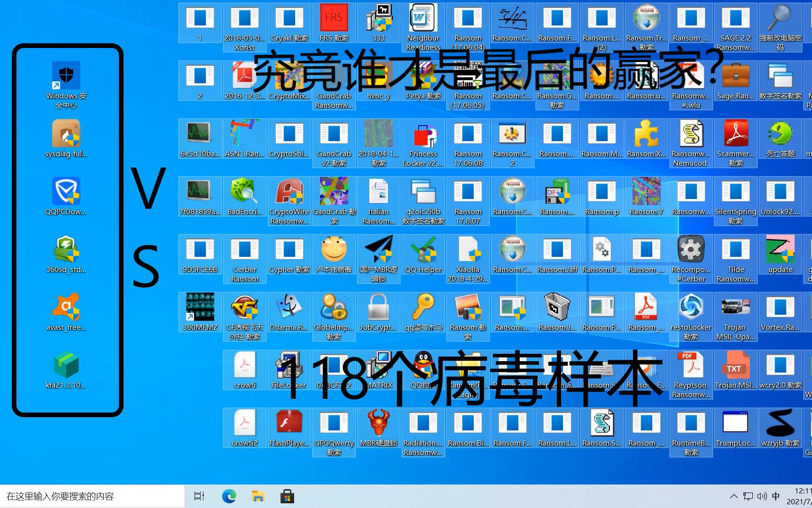Open File Explorer from the taskbar
This screenshot has height=508, width=812.
(x=258, y=496)
